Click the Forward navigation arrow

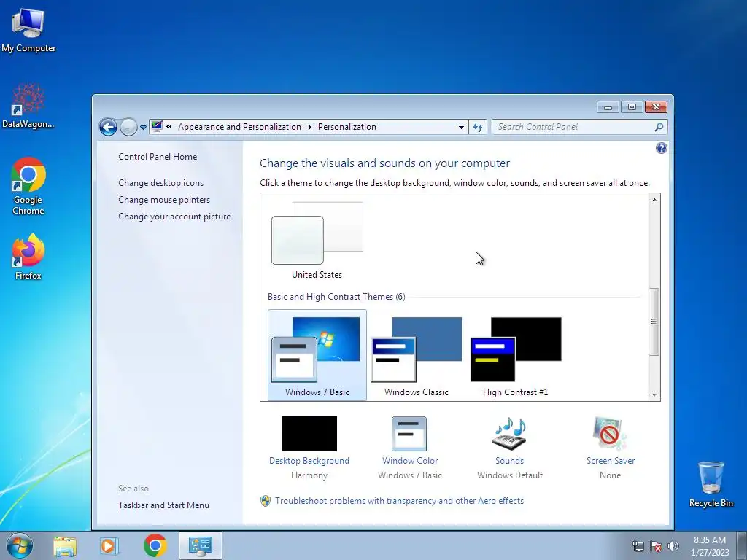[x=128, y=127]
